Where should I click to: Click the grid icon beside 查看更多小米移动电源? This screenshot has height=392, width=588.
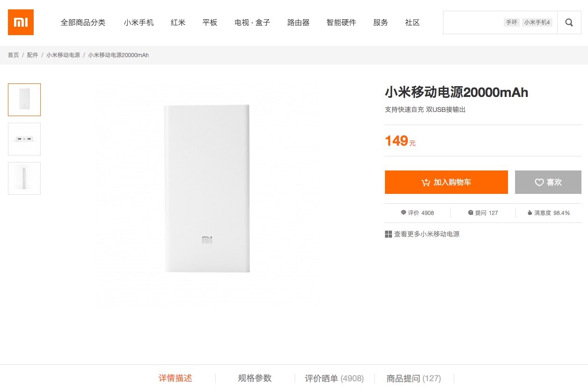pos(388,234)
